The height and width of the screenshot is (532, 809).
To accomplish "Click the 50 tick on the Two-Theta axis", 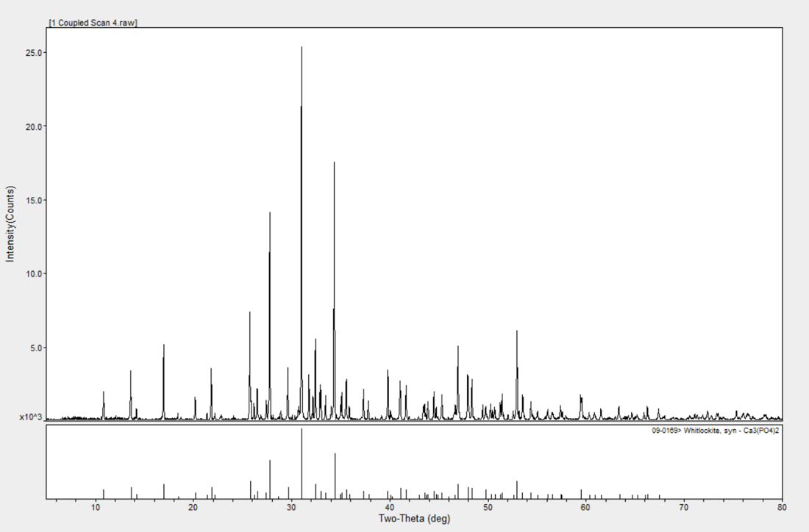I will (x=488, y=507).
